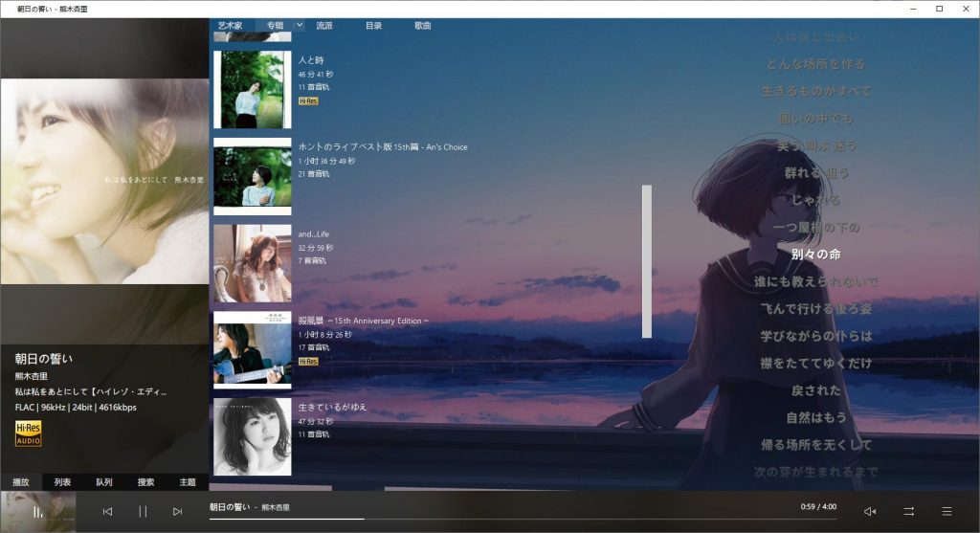This screenshot has width=980, height=533.
Task: Open the 流派 tab
Action: pos(324,26)
